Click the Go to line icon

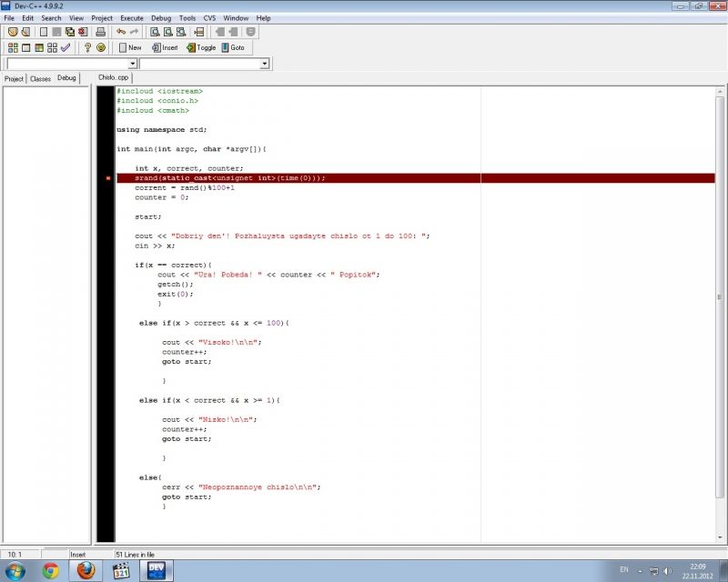coord(199,32)
